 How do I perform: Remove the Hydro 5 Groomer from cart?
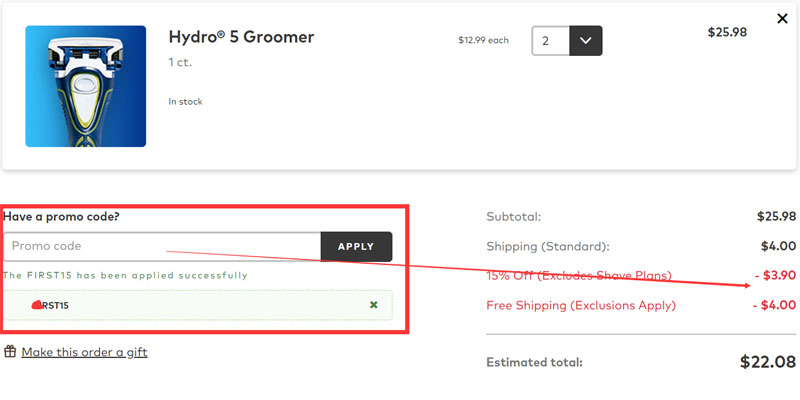(x=782, y=19)
